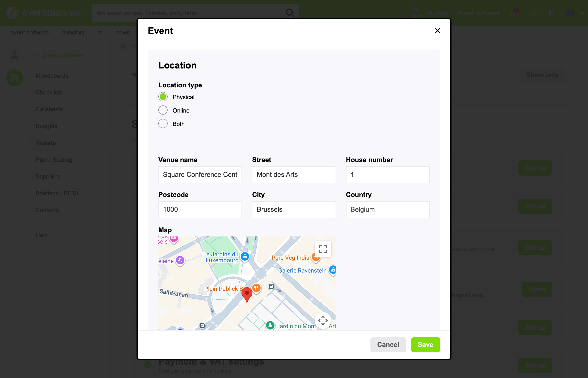This screenshot has width=588, height=378.
Task: Toggle the dark mode contrast icon
Action: click(551, 13)
